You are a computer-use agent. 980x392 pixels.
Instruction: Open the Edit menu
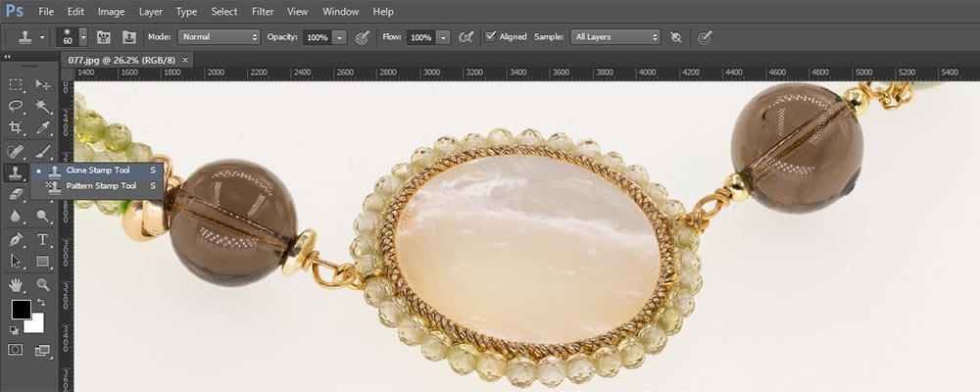click(75, 11)
